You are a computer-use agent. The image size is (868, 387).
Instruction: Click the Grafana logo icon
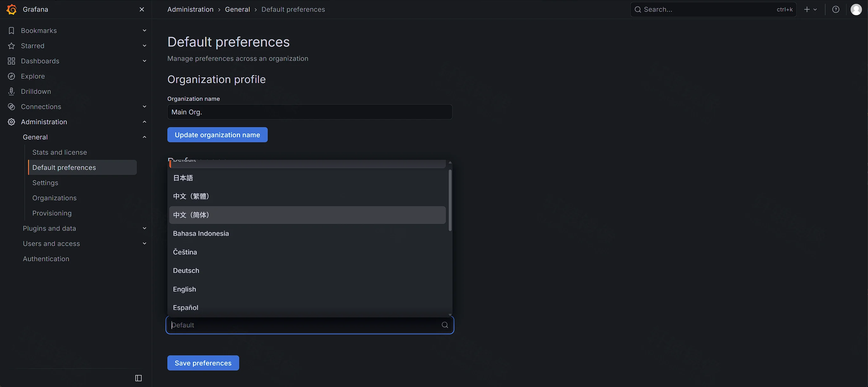pyautogui.click(x=11, y=10)
